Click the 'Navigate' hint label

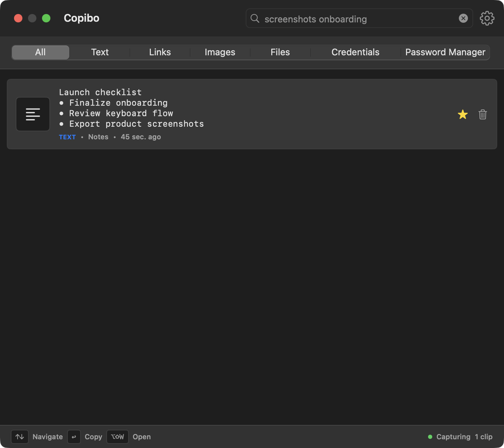[x=47, y=437]
